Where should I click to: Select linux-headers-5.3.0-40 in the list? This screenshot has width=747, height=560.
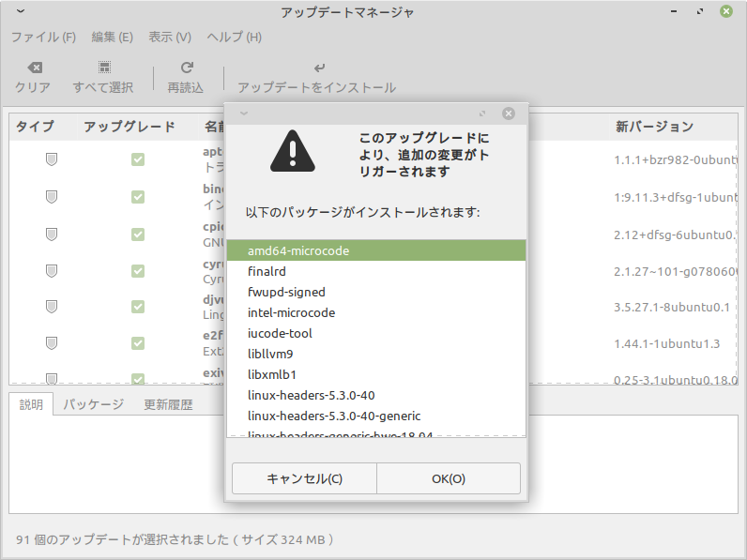point(376,395)
